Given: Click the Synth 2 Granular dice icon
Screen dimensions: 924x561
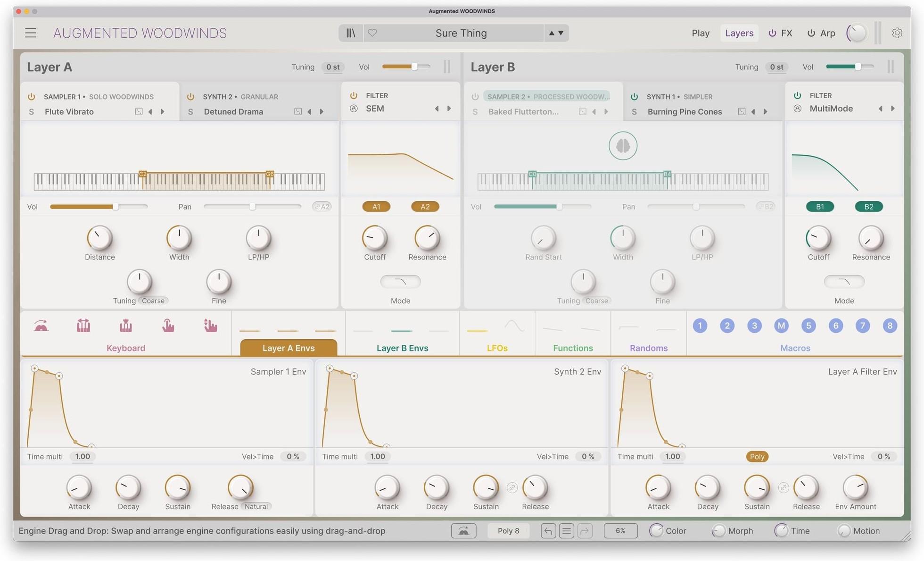Looking at the screenshot, I should [x=298, y=112].
